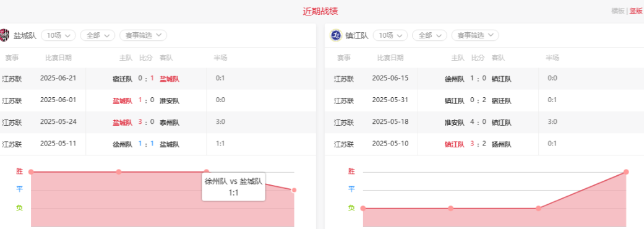
Task: Click first loss data point on 镇江队 chart
Action: coord(363,209)
